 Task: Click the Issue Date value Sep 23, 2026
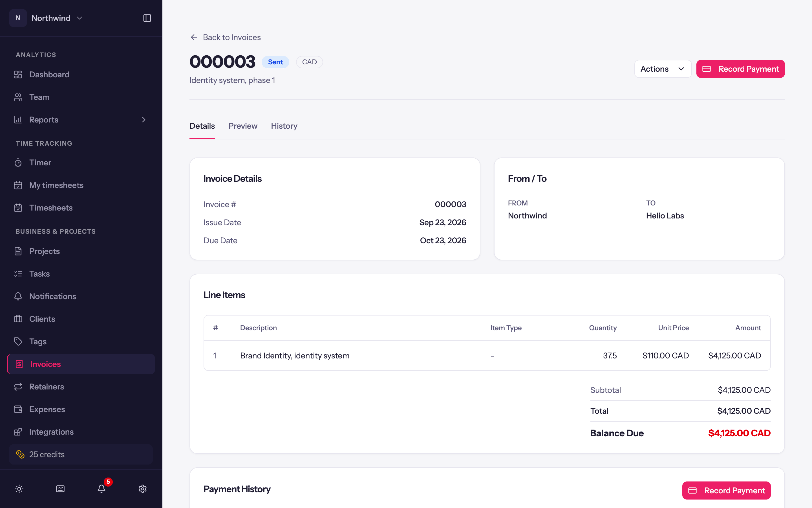tap(443, 222)
